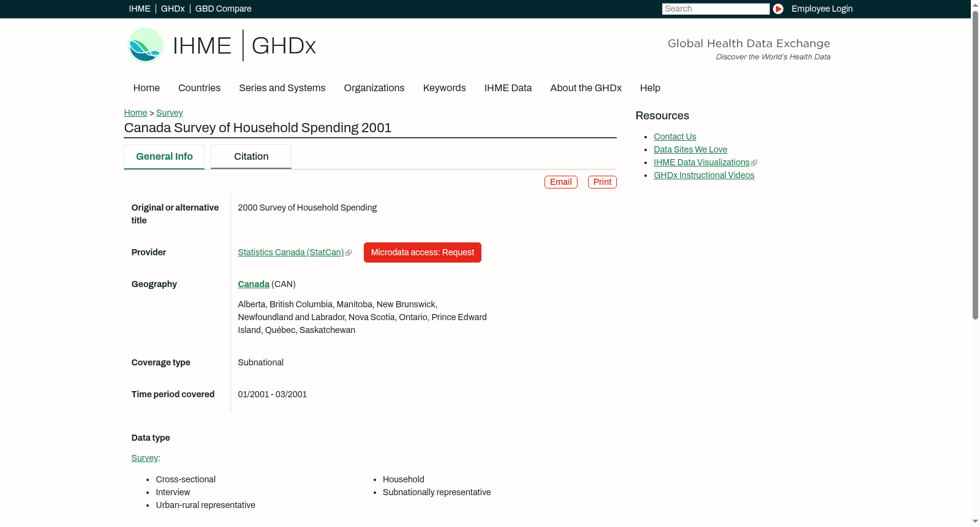Click the IHME leaf logo icon
The width and height of the screenshot is (980, 527).
pos(145,45)
